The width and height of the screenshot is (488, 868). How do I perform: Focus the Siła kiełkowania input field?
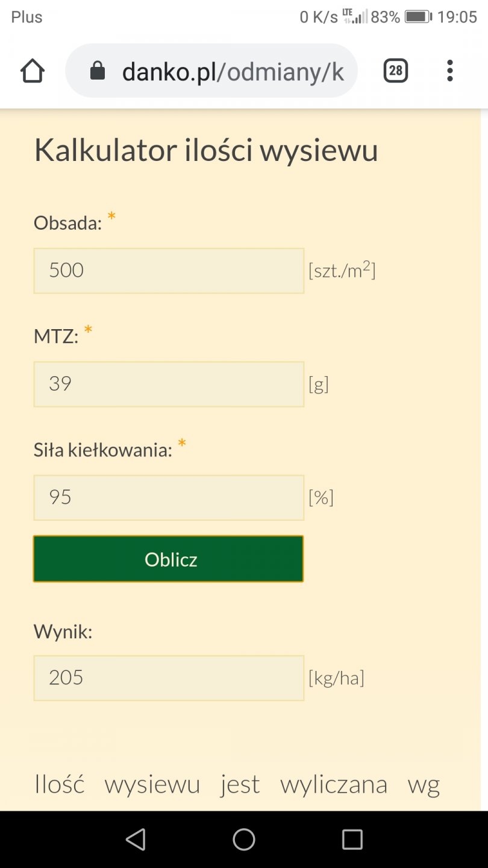[169, 498]
